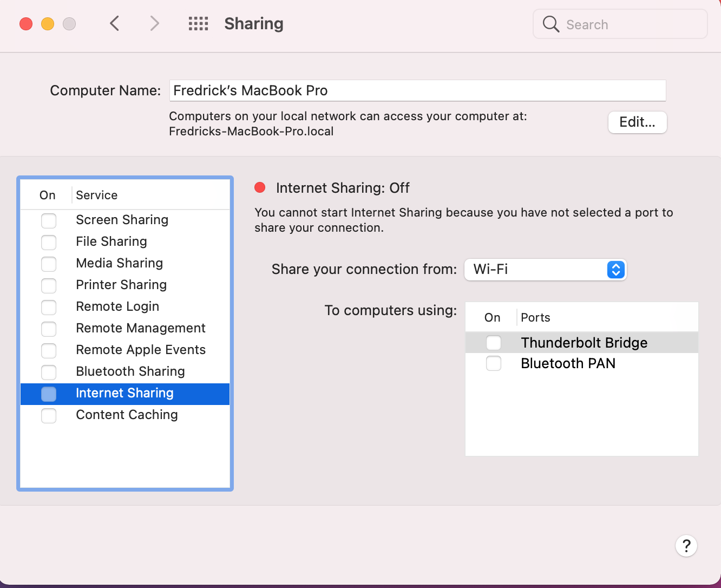This screenshot has height=588, width=721.
Task: Click the Ports column header
Action: (x=535, y=317)
